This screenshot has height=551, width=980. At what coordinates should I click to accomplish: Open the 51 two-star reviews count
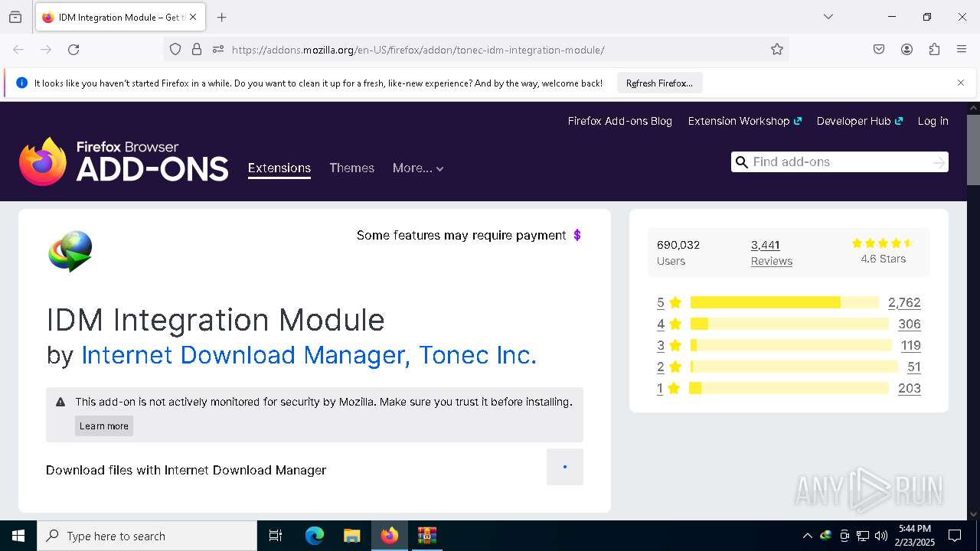(913, 367)
